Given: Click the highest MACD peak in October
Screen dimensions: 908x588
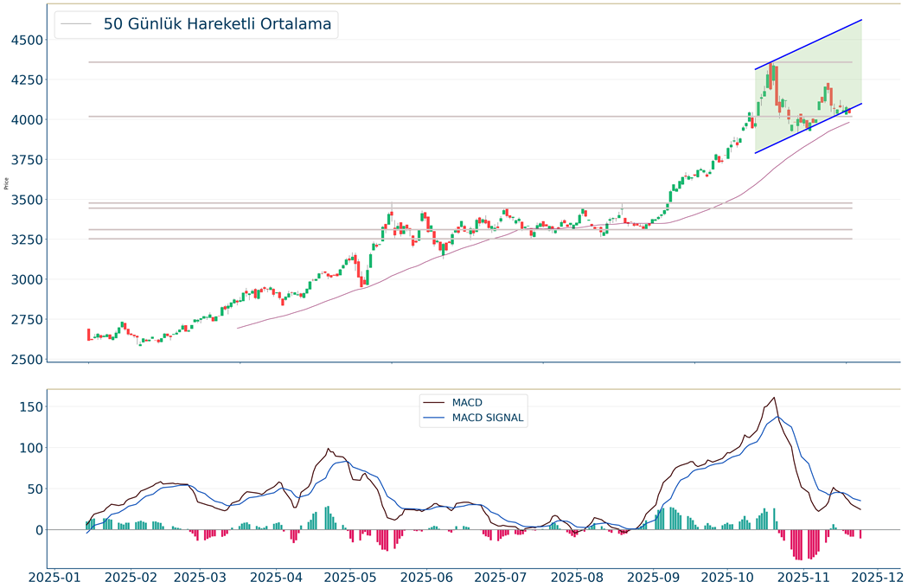Looking at the screenshot, I should coord(773,398).
